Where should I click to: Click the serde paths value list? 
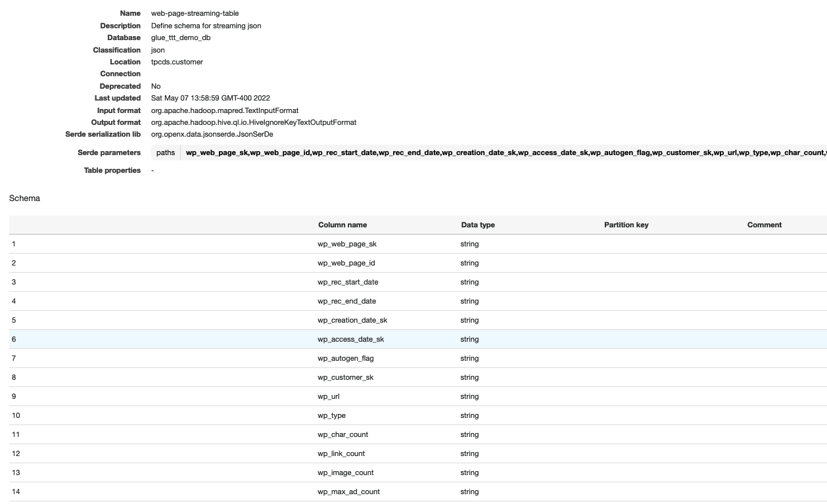(x=504, y=152)
